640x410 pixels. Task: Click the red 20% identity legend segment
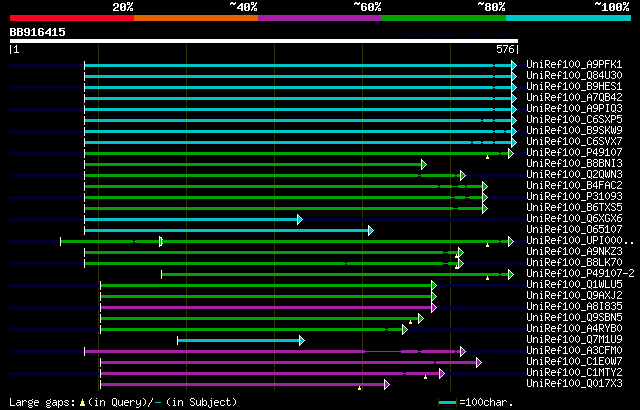tap(72, 18)
